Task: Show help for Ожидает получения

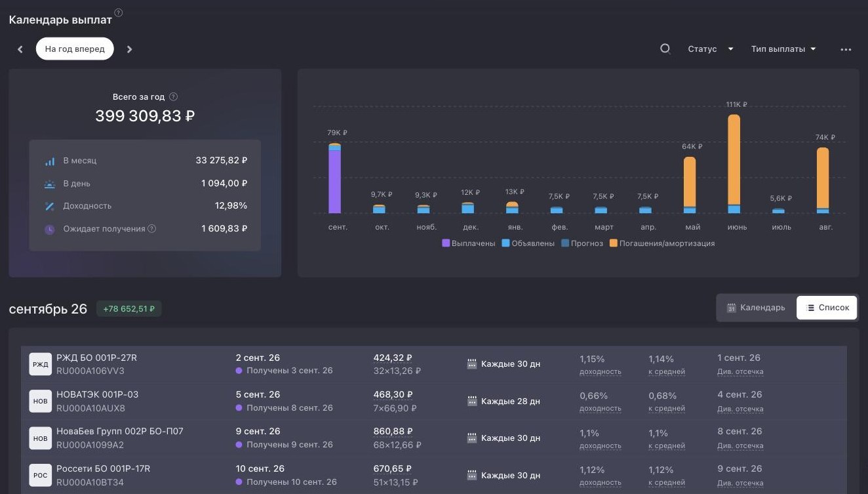Action: [x=152, y=229]
